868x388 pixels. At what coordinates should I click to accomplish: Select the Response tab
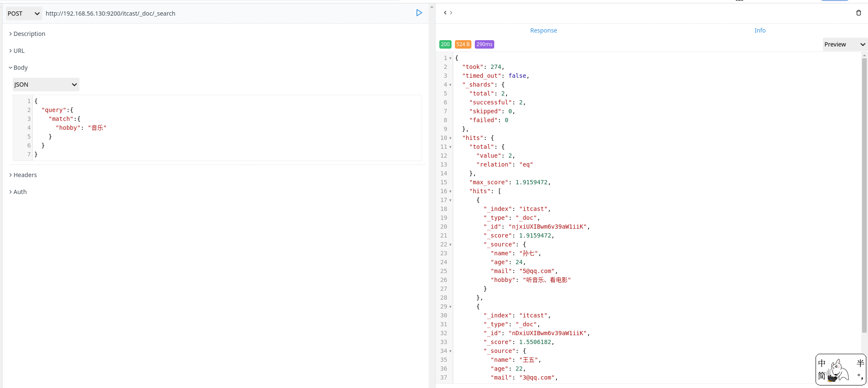pyautogui.click(x=544, y=30)
